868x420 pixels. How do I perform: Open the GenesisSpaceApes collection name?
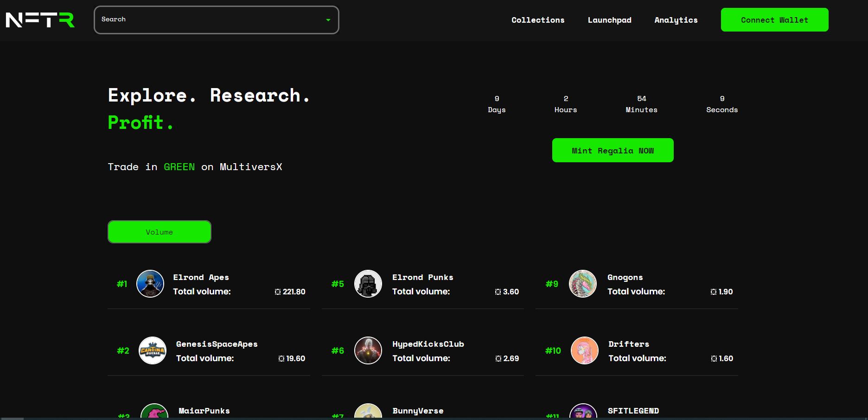tap(217, 344)
